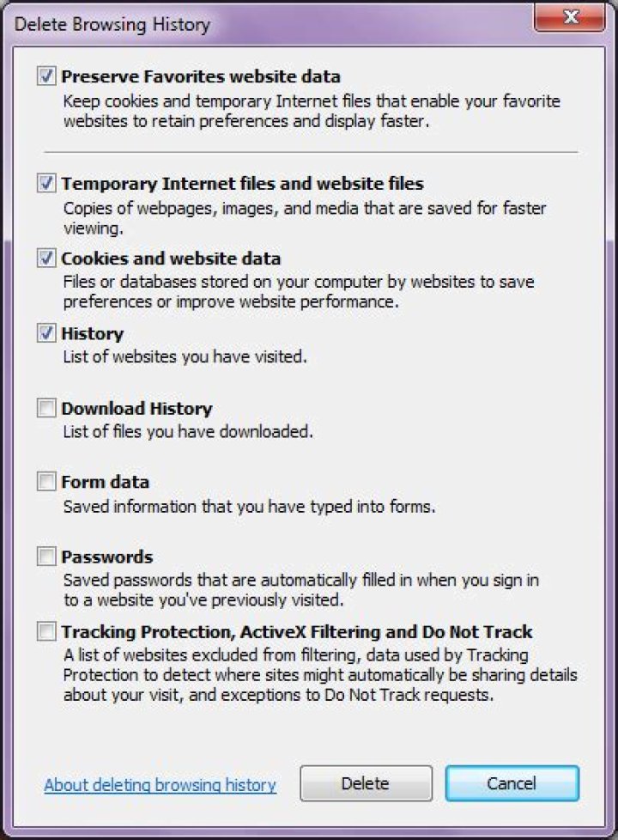This screenshot has width=618, height=840.
Task: Click the 'Delete Browsing History' title bar
Action: point(257,24)
